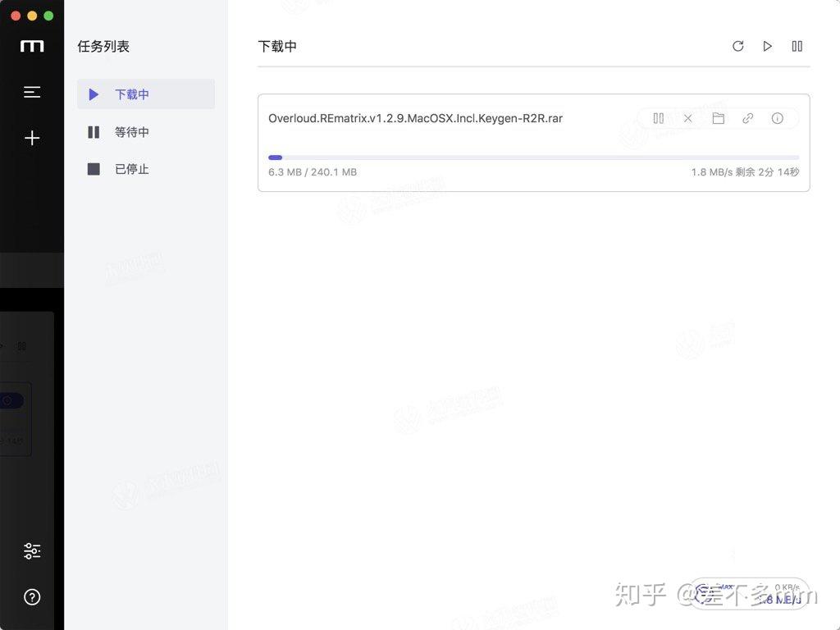The image size is (840, 630).
Task: Select the 下载中 downloading category
Action: 132,94
